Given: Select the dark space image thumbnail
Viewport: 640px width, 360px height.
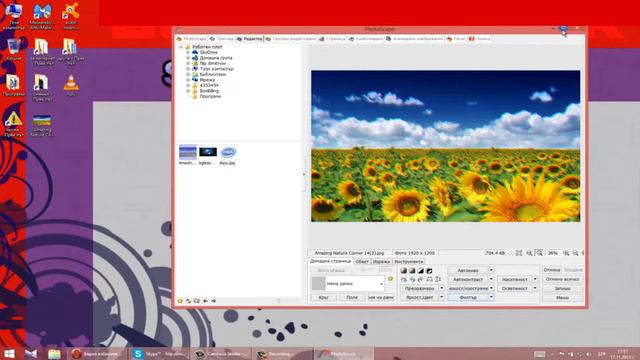Looking at the screenshot, I should [x=208, y=154].
